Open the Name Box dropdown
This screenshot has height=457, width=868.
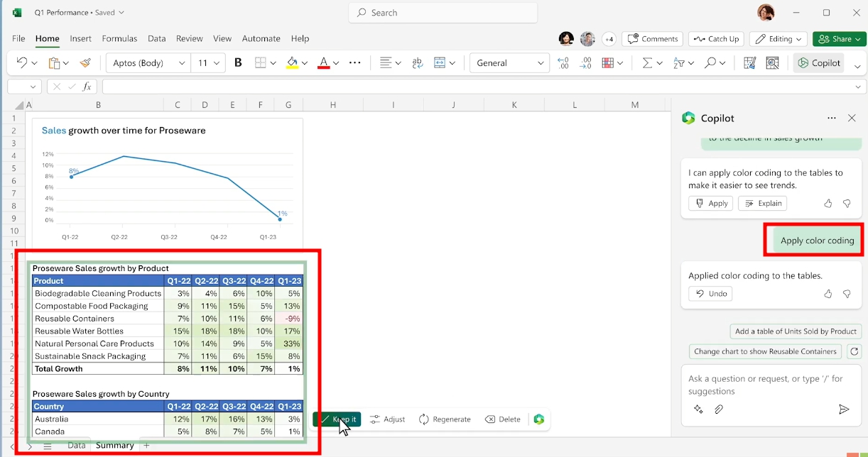pos(33,87)
